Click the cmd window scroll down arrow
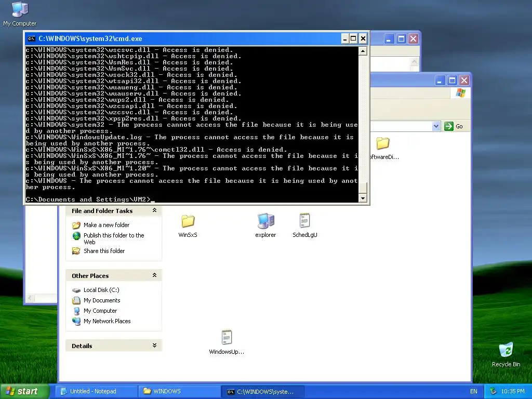 click(x=363, y=198)
